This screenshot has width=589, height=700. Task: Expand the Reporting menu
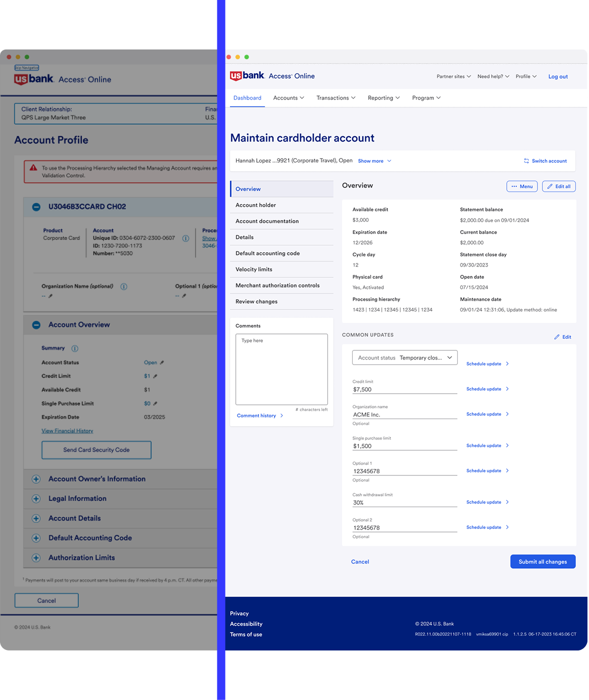(x=384, y=98)
